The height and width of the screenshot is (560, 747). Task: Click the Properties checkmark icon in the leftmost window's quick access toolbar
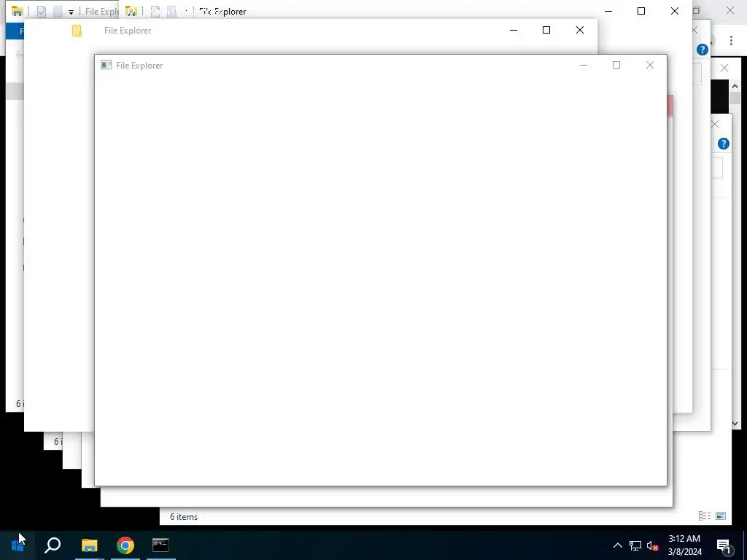coord(42,12)
